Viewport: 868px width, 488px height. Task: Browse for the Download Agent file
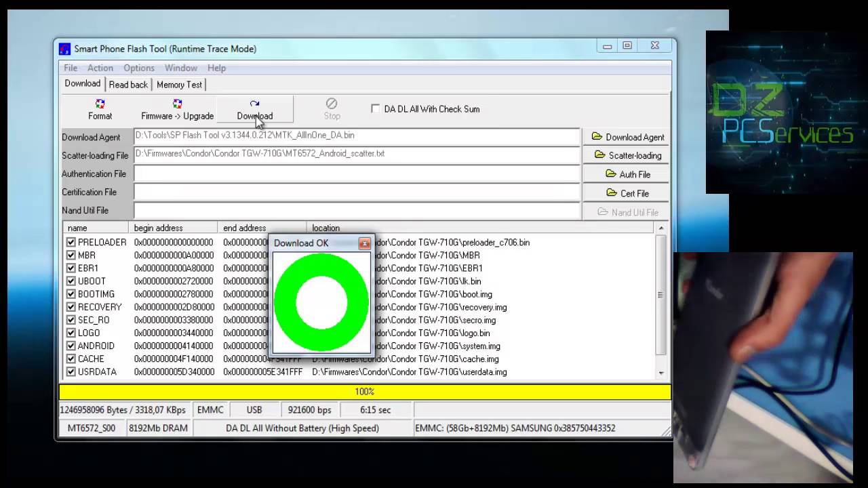[627, 137]
